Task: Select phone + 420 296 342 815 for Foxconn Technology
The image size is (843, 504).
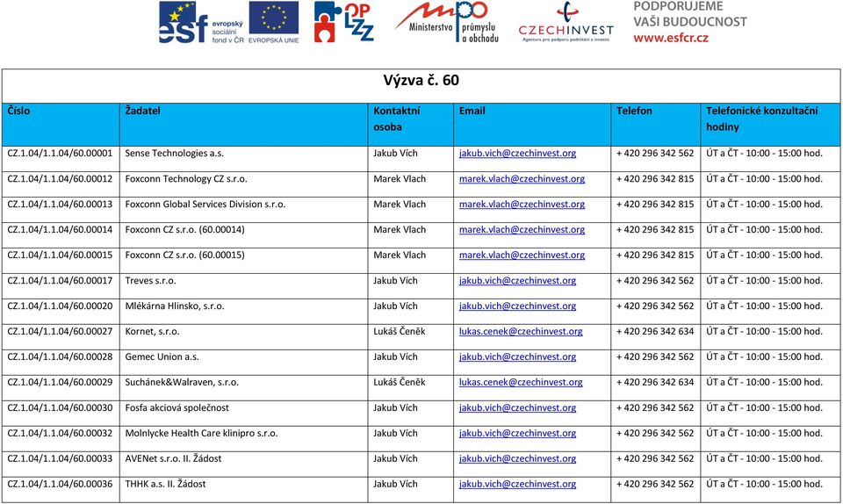Action: (x=655, y=179)
